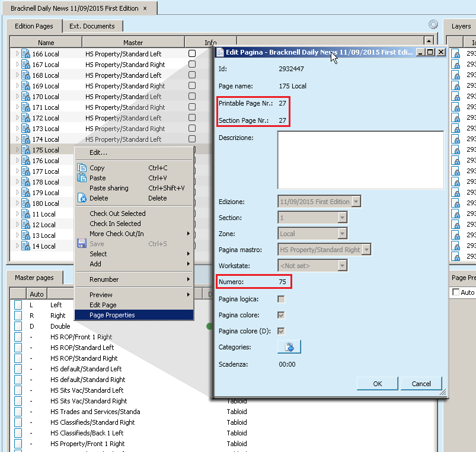The height and width of the screenshot is (452, 476).
Task: Toggle the Pagina colore (D) checkbox
Action: [x=281, y=331]
